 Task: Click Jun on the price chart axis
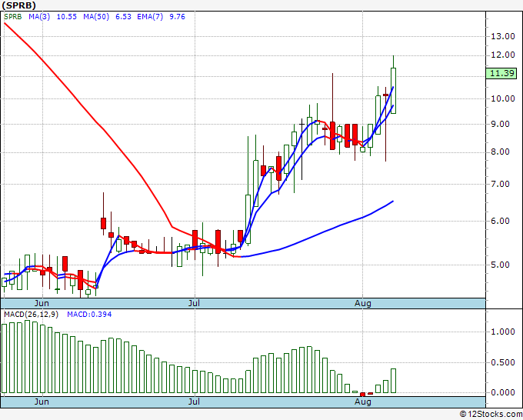pyautogui.click(x=42, y=303)
